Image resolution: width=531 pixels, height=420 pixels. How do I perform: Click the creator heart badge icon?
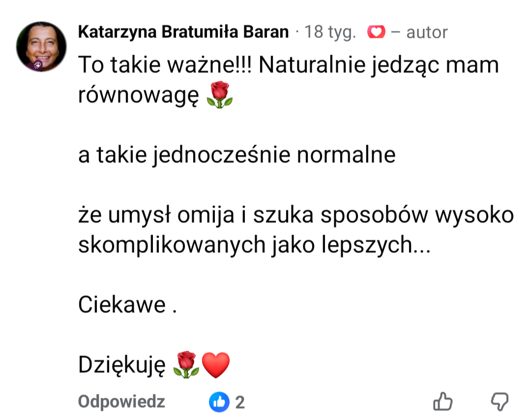point(376,33)
